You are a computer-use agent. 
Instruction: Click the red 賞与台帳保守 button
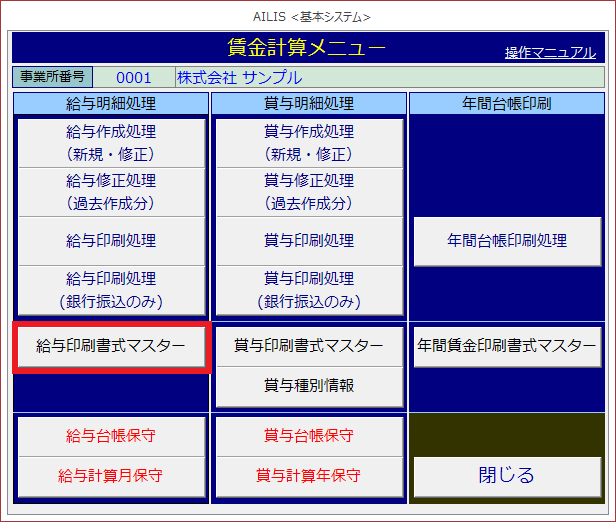(x=309, y=436)
